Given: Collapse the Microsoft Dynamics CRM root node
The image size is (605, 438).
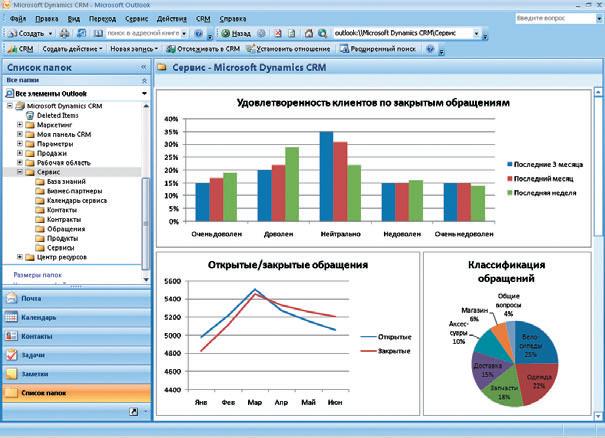Looking at the screenshot, I should coord(10,106).
